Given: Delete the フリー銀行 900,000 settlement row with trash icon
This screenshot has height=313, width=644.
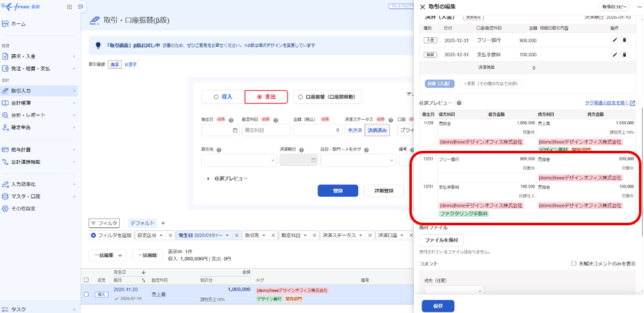Looking at the screenshot, I should 624,40.
